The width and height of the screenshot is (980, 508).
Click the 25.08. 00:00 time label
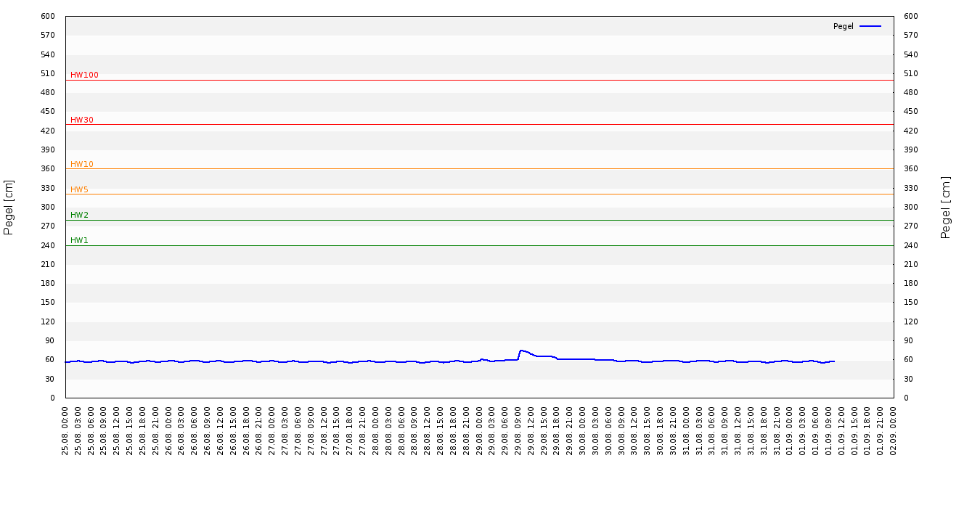(x=65, y=430)
